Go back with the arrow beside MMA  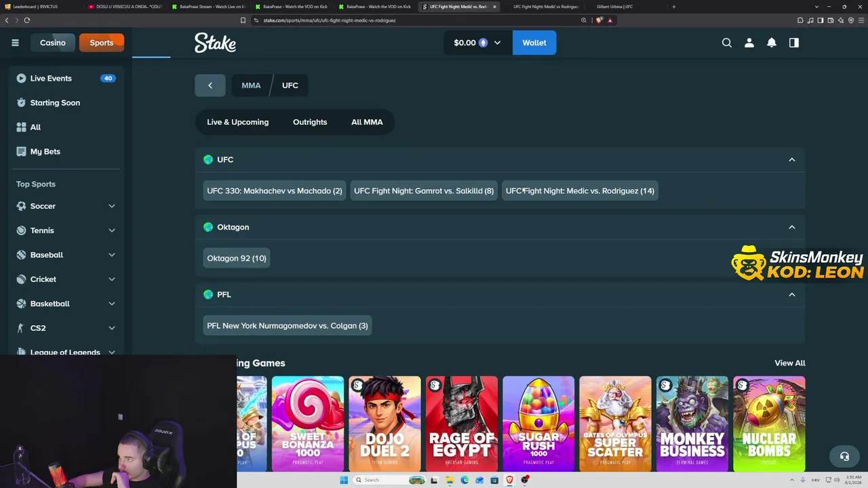pos(210,85)
